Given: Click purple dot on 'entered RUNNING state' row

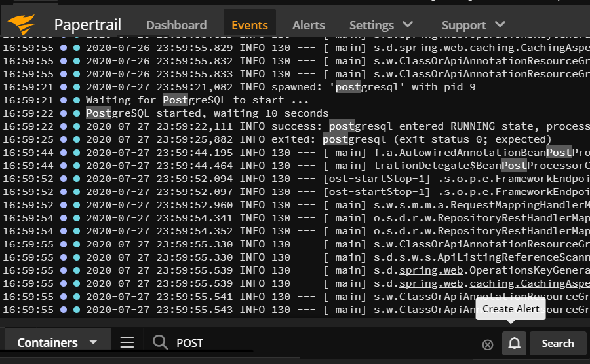Looking at the screenshot, I should (64, 126).
